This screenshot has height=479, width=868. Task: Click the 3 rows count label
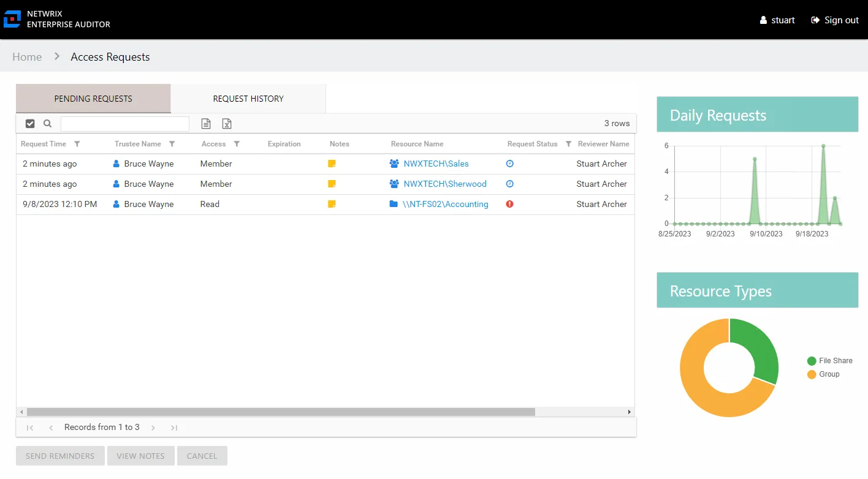click(x=617, y=123)
